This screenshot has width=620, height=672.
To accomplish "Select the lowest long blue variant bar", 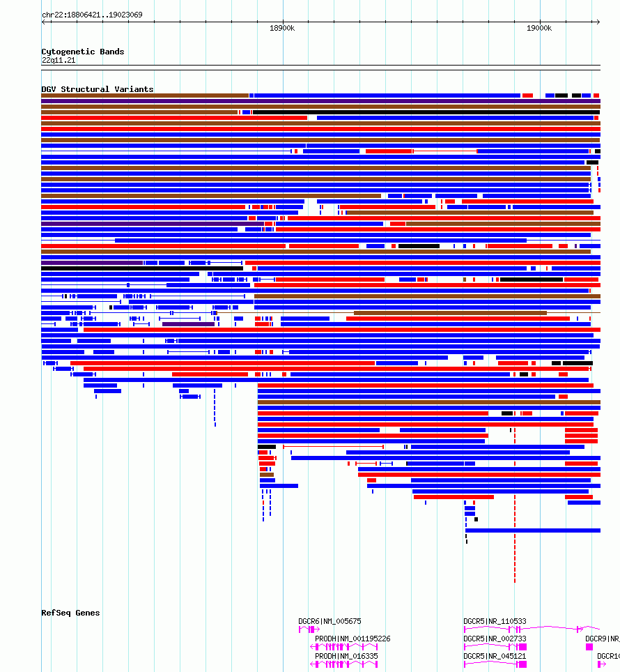I will [x=533, y=530].
